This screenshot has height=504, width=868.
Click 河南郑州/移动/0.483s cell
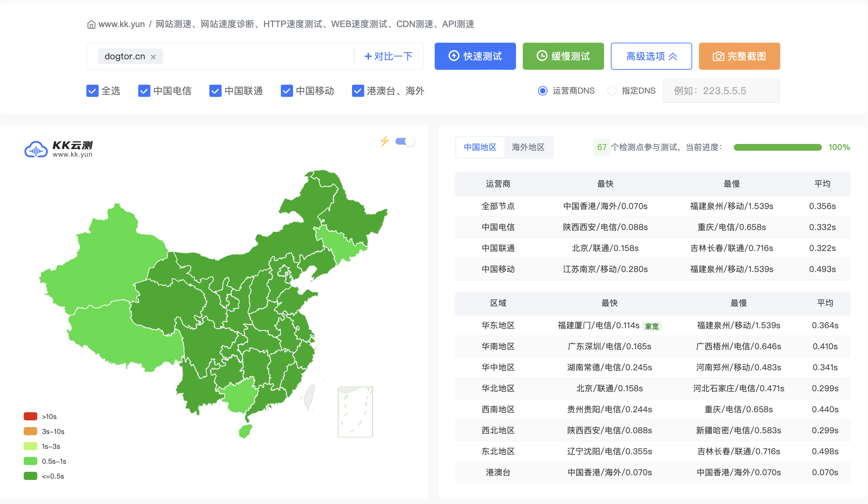pyautogui.click(x=739, y=367)
